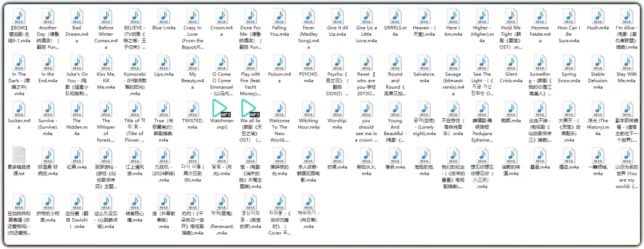
Task: Click the file name 'Higher - (Higher).m4a'
Action: pos(482,34)
